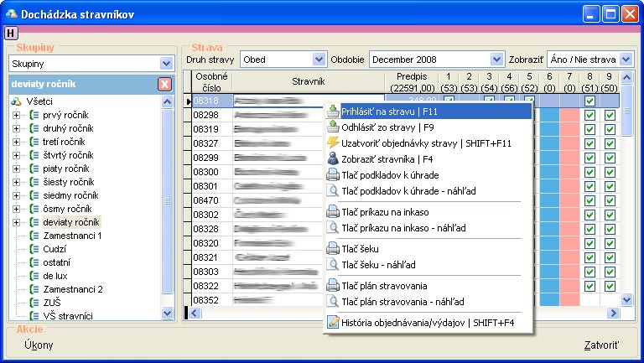Click the História objednávania/výdajov notepad icon

[x=334, y=322]
